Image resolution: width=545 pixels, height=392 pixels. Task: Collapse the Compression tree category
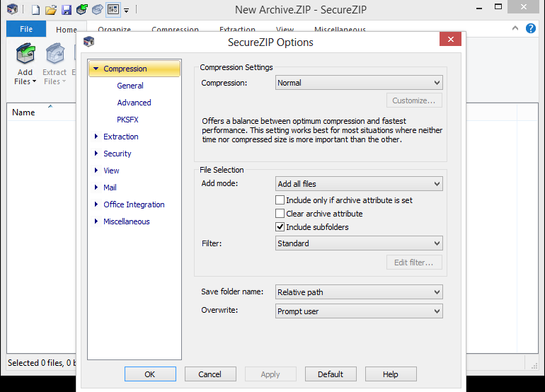[x=96, y=69]
